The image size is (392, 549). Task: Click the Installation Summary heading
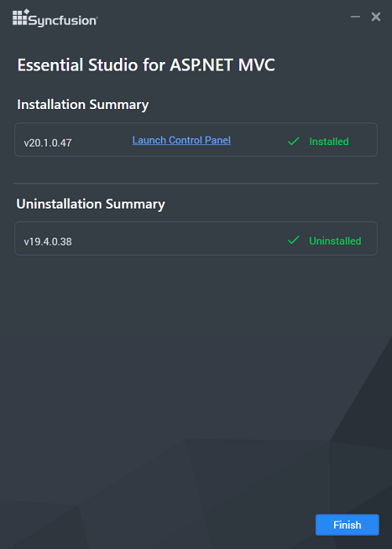pos(83,104)
